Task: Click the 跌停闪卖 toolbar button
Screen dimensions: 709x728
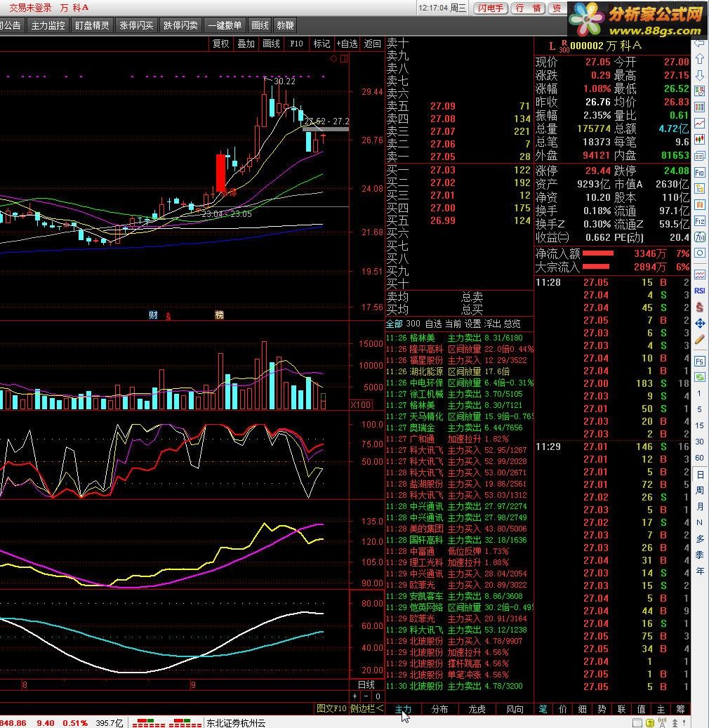Action: click(180, 25)
